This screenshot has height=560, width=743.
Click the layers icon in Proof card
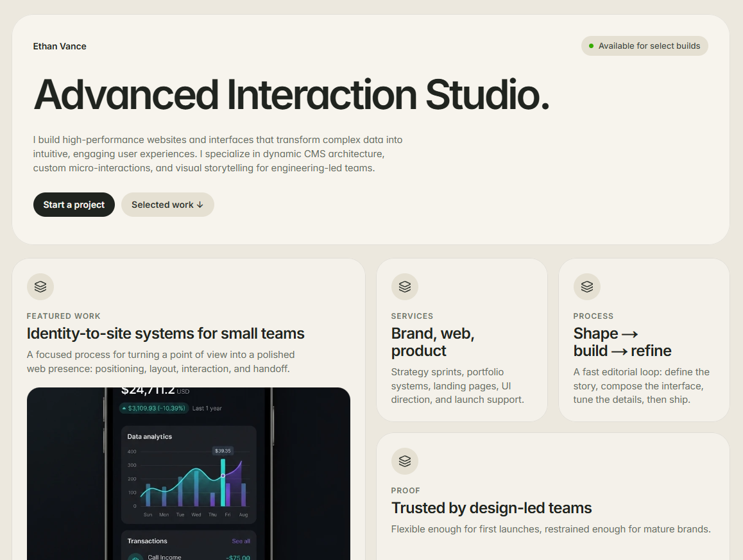pos(405,461)
